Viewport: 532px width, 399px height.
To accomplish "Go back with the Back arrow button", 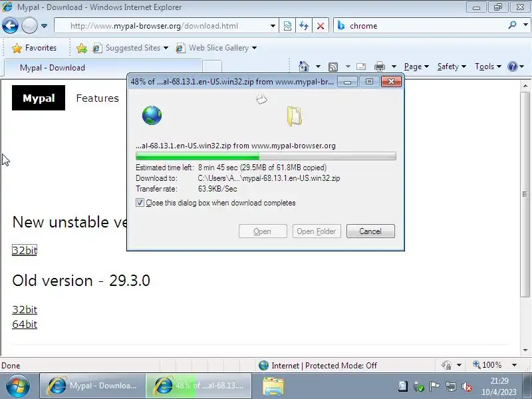I will tap(10, 26).
